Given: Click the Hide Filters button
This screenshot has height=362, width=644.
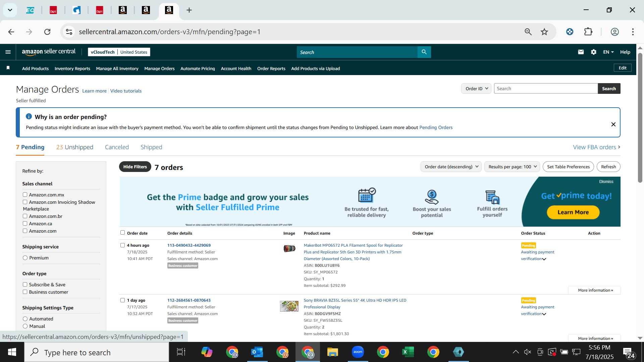Looking at the screenshot, I should point(135,167).
